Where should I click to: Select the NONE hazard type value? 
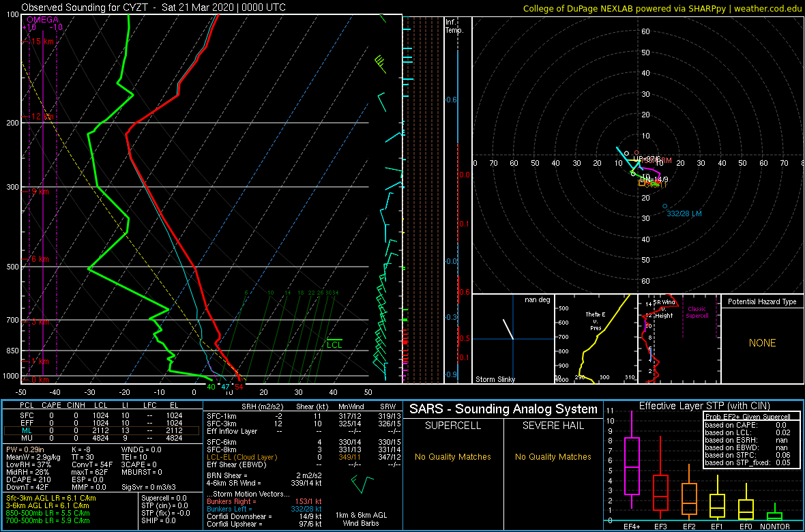(762, 343)
